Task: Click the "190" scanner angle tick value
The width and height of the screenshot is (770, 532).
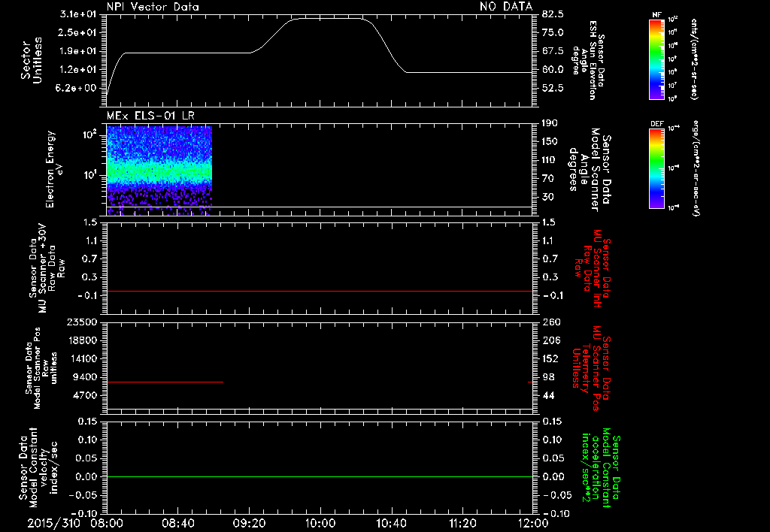Action: click(550, 123)
